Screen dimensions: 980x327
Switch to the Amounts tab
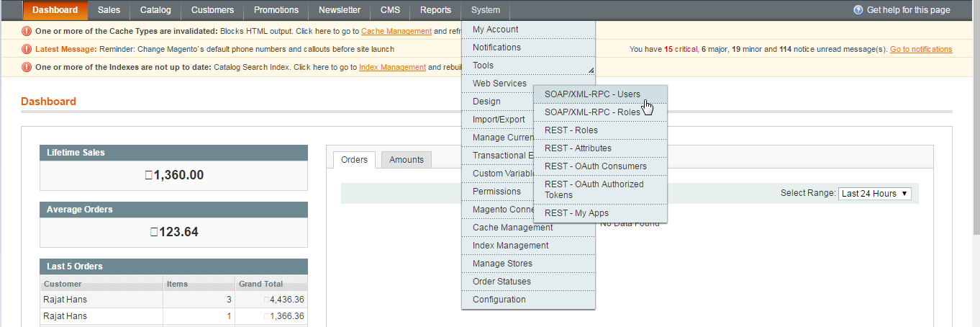click(407, 160)
